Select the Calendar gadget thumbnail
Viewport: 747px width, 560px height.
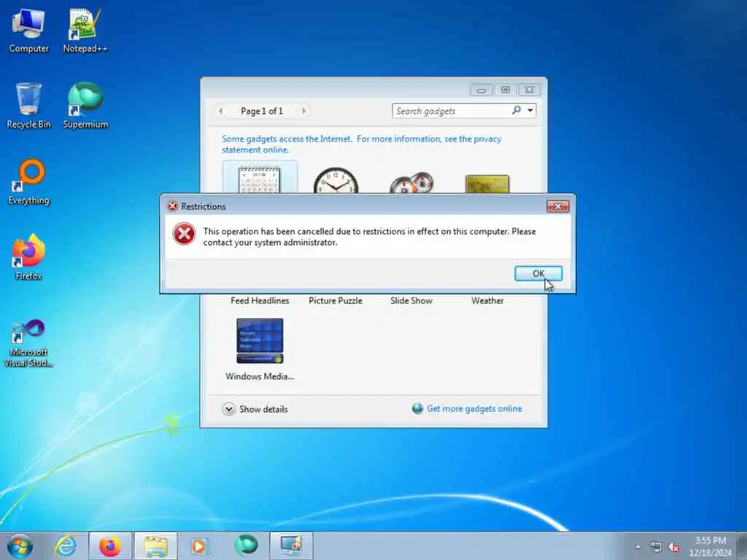click(x=260, y=178)
